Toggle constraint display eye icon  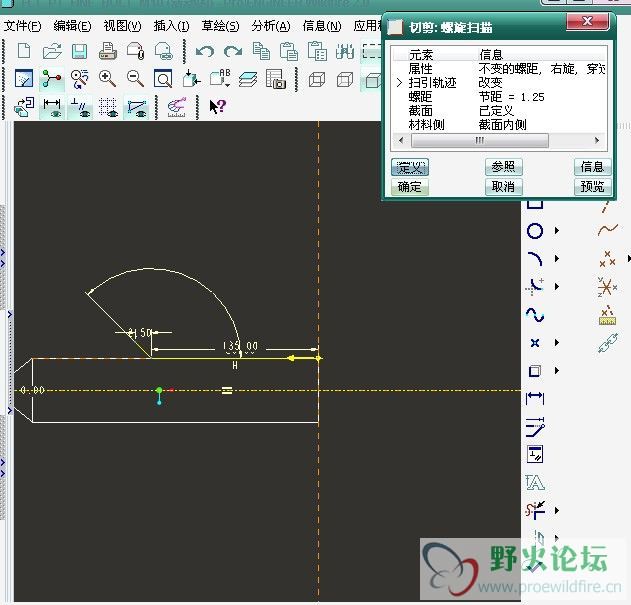tap(80, 107)
